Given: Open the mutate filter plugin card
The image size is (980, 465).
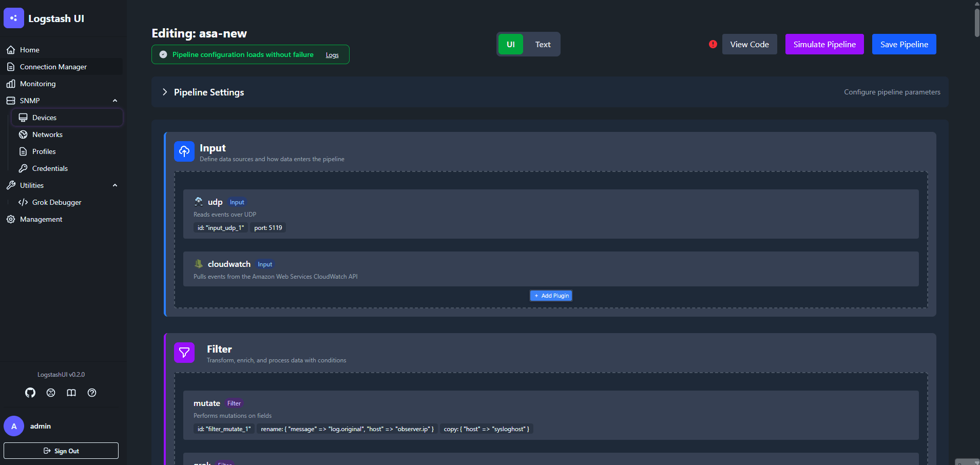Looking at the screenshot, I should point(551,415).
